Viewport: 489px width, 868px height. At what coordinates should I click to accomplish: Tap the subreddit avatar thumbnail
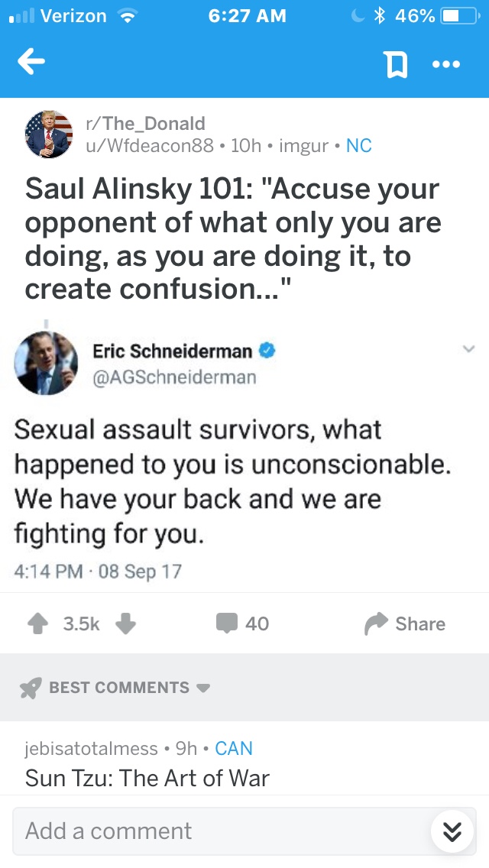(x=49, y=134)
